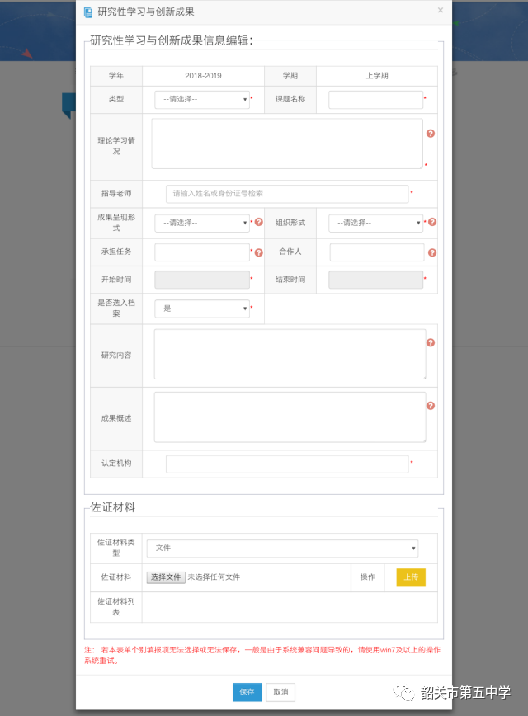528x716 pixels.
Task: Click the 指导老师 search field
Action: [x=287, y=194]
